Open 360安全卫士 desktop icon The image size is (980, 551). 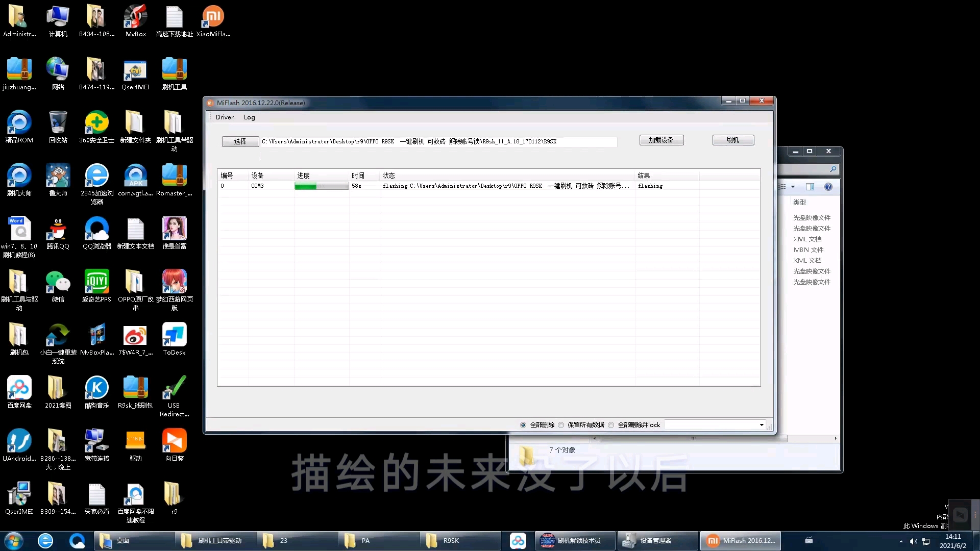click(97, 128)
